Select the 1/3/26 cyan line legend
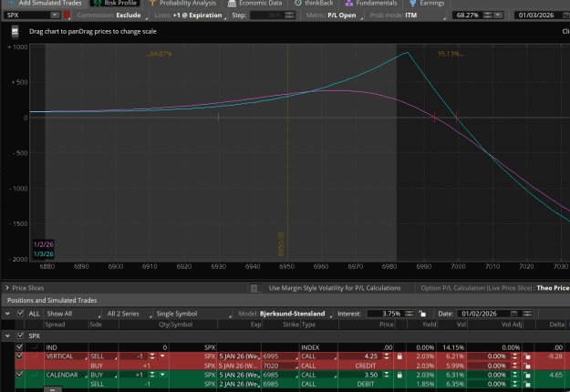 coord(43,254)
